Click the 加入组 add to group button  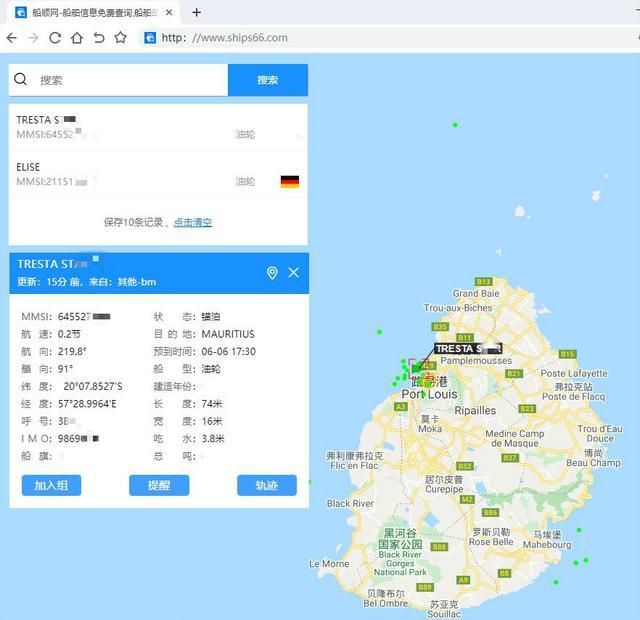pyautogui.click(x=51, y=485)
